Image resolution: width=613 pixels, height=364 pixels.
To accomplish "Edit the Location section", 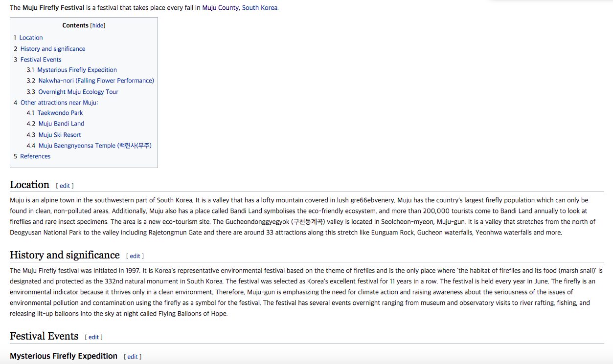I will (65, 186).
